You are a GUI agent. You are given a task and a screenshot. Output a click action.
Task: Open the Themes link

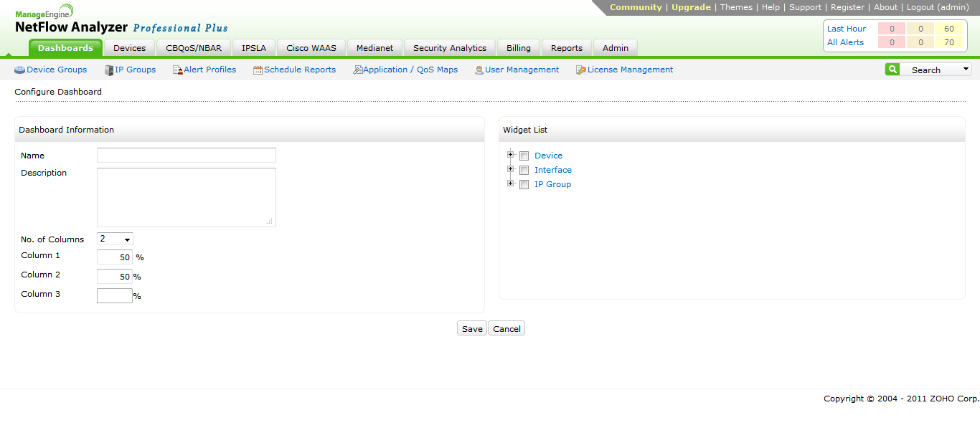click(x=736, y=7)
